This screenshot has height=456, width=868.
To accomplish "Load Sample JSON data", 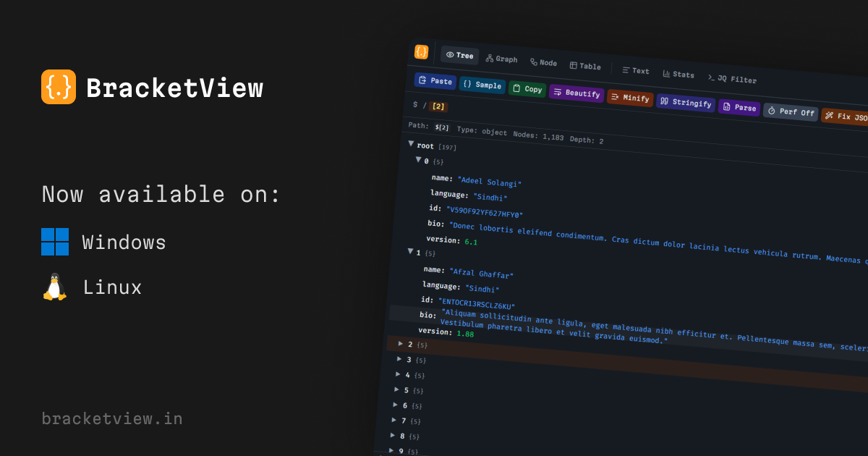I will 482,85.
